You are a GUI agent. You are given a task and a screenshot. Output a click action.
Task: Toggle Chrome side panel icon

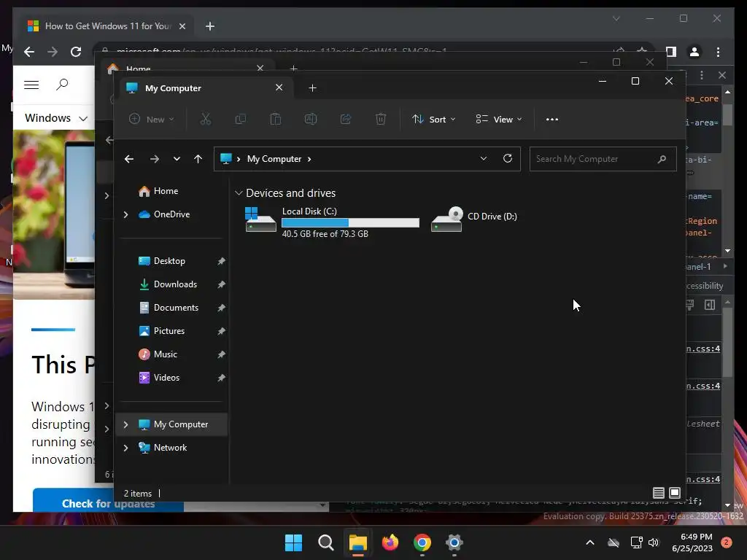[x=671, y=52]
